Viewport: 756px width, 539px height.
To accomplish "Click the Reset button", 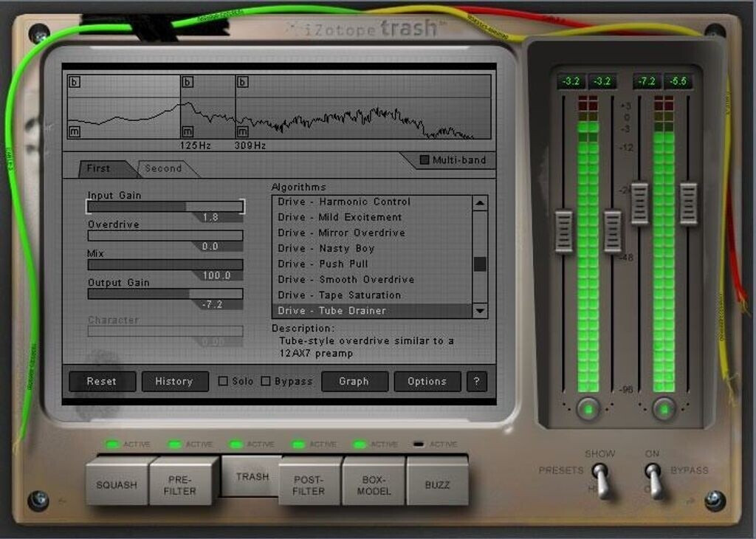I will point(102,381).
